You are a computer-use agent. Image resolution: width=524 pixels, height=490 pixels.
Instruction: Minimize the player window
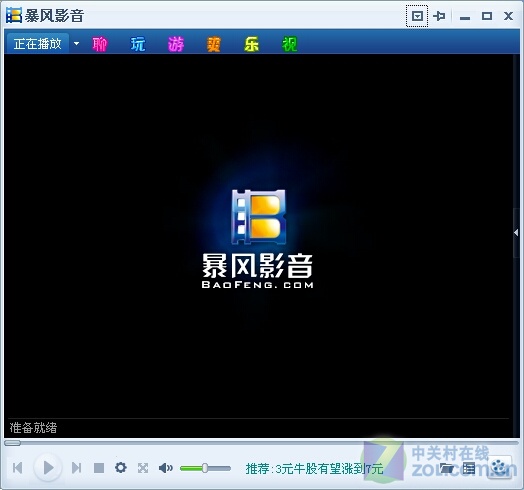pos(465,17)
